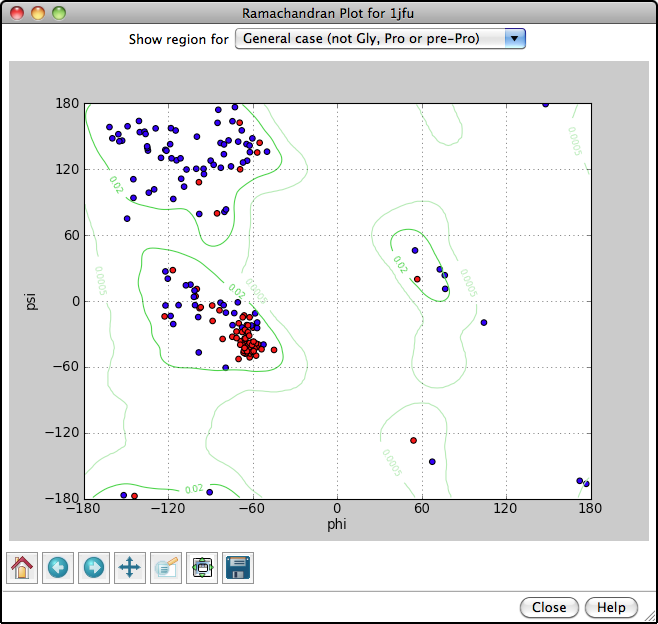Save the figure with floppy disk icon
This screenshot has width=658, height=624.
coord(238,568)
